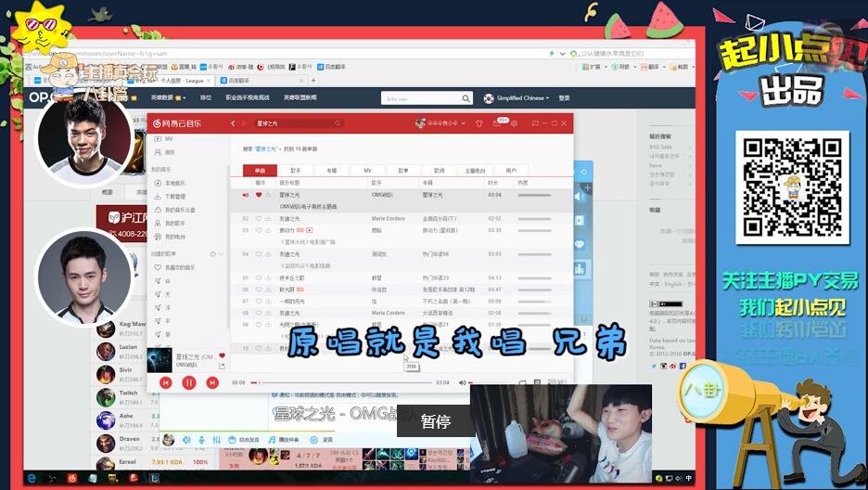The image size is (868, 490).
Task: Open the MV item in NetEase sidebar
Action: (164, 139)
